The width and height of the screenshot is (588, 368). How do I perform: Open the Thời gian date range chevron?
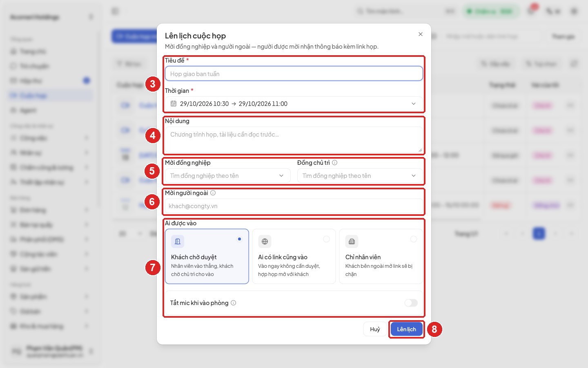(x=414, y=104)
